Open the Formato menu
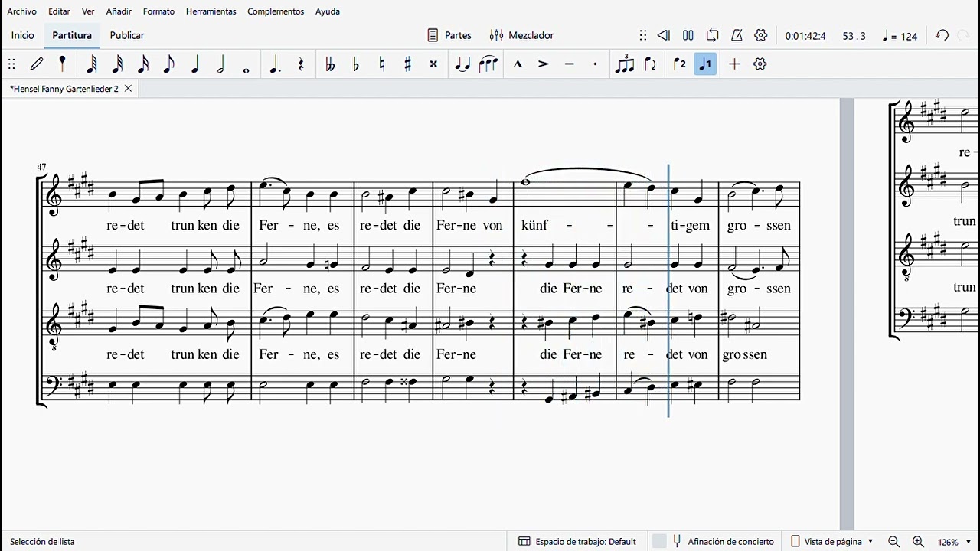The image size is (980, 551). (158, 11)
